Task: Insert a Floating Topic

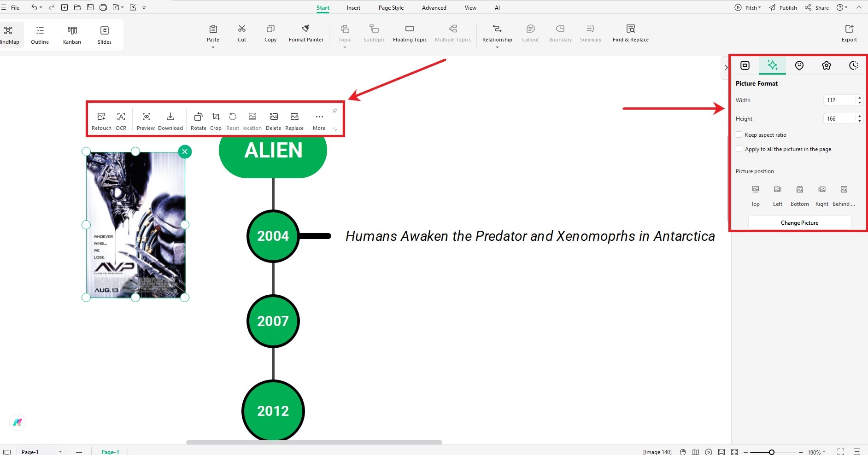Action: 410,33
